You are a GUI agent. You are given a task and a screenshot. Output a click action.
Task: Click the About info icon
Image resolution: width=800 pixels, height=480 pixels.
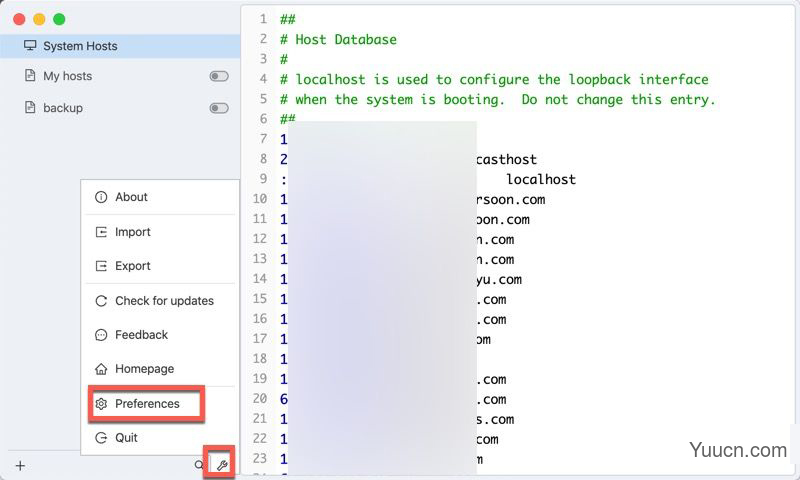coord(101,197)
